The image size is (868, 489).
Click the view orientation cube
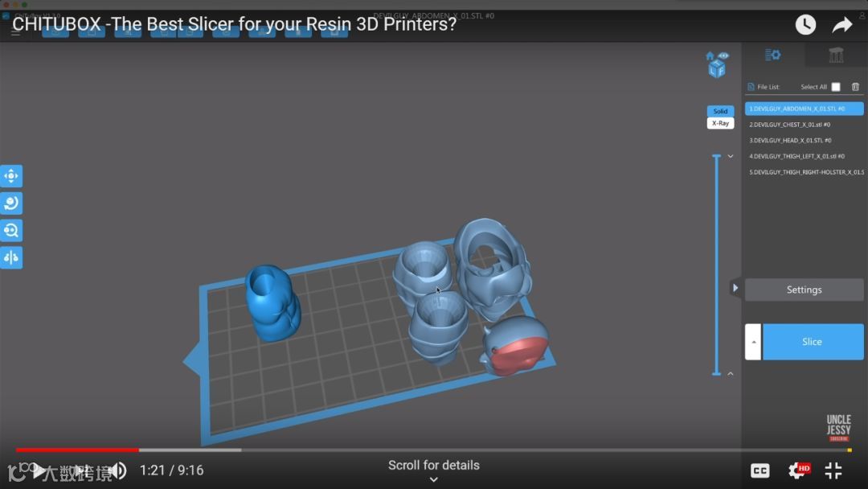(717, 69)
